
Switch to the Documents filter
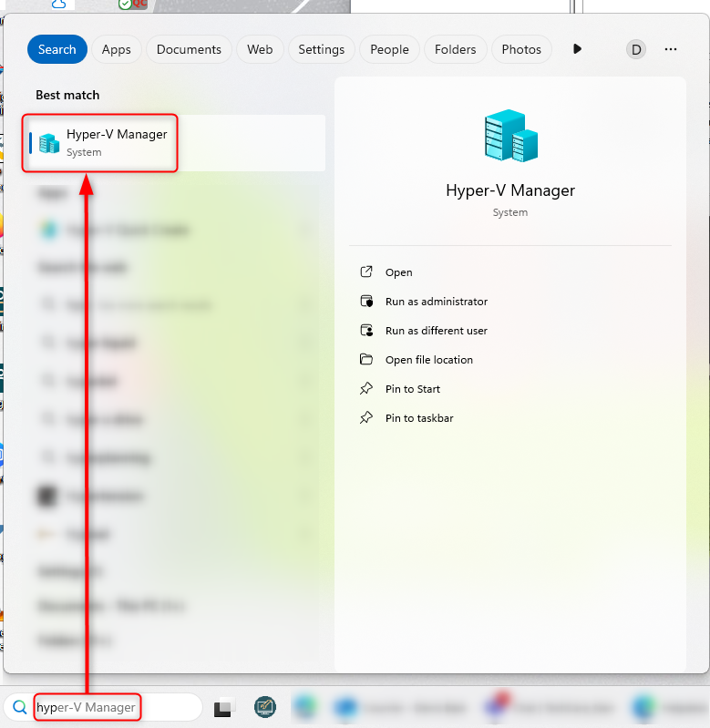189,49
